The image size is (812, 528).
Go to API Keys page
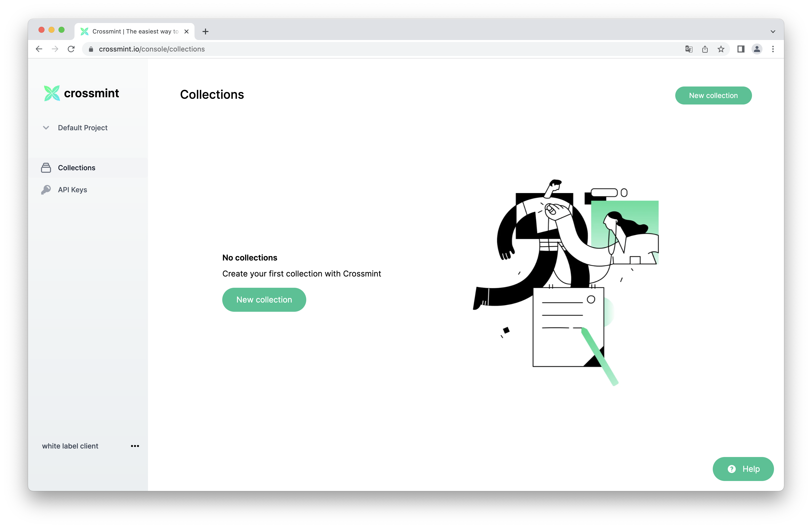pyautogui.click(x=72, y=190)
